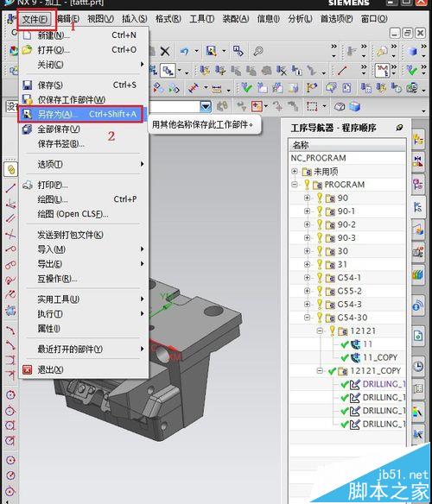The height and width of the screenshot is (504, 432).
Task: Click the flag icon in operations toolbar
Action: click(x=311, y=88)
